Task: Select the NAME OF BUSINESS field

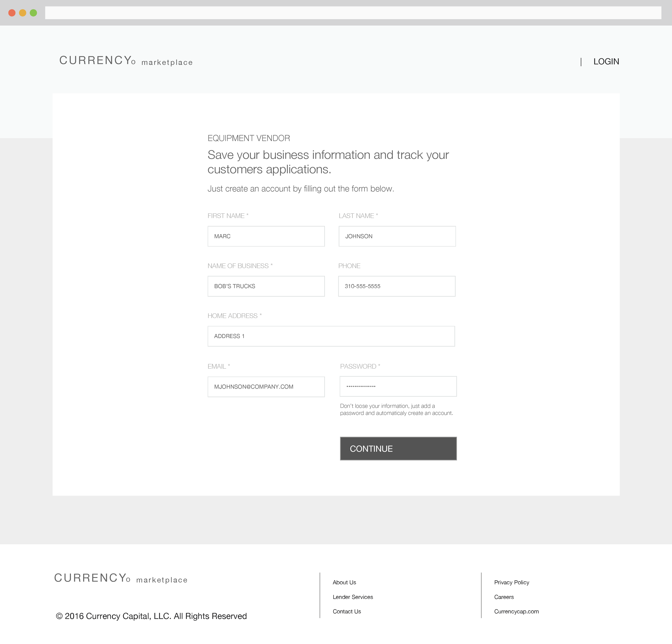Action: point(266,286)
